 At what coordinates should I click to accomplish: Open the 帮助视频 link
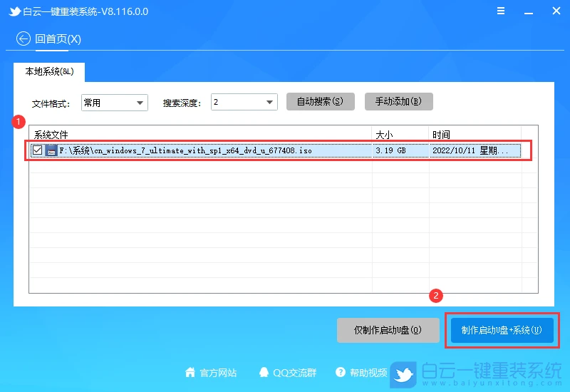(x=368, y=373)
